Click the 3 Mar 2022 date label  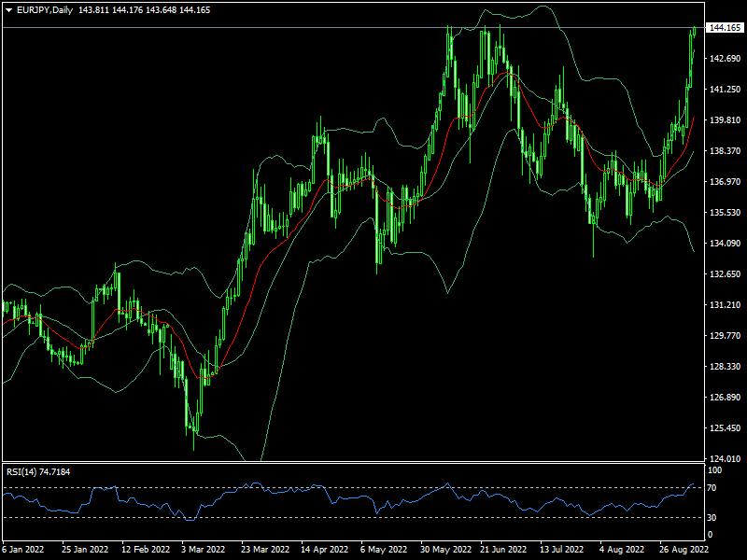click(x=204, y=550)
